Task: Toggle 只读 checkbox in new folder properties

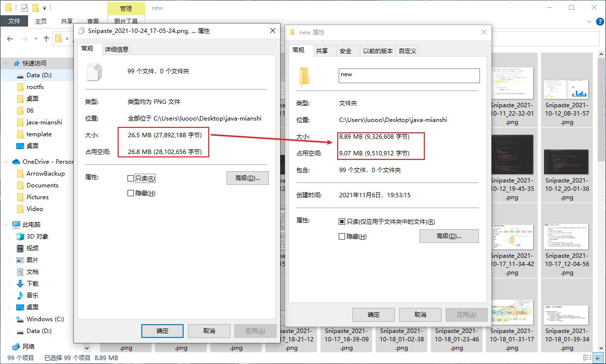Action: click(342, 222)
